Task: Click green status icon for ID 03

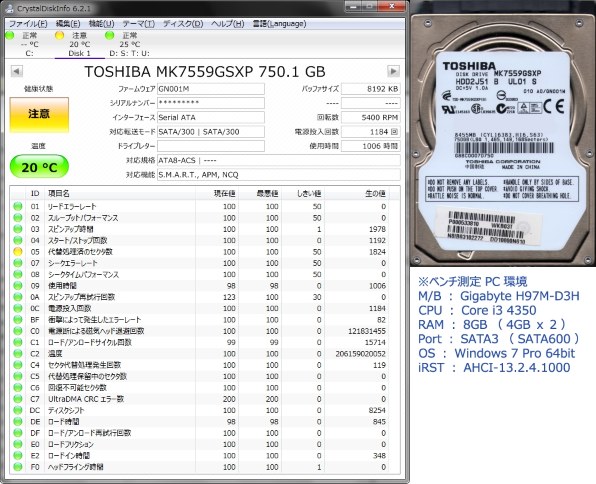Action: pyautogui.click(x=17, y=229)
